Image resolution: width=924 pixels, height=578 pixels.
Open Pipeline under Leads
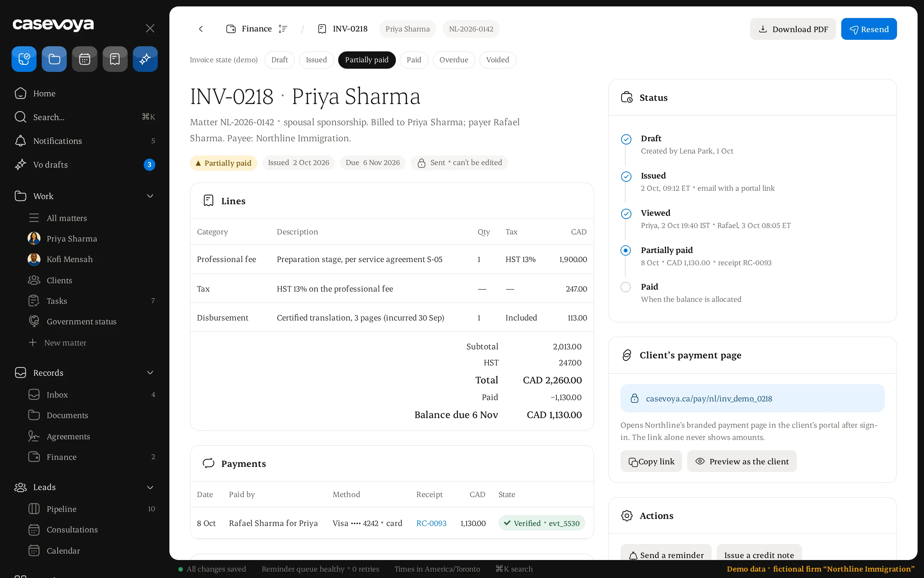coord(92,509)
